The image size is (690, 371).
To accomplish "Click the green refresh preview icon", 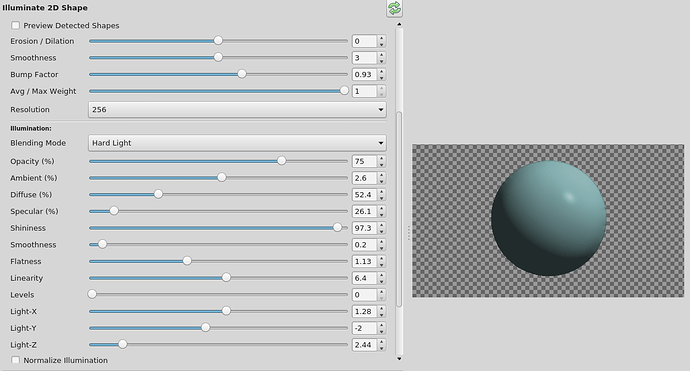I will coord(394,8).
